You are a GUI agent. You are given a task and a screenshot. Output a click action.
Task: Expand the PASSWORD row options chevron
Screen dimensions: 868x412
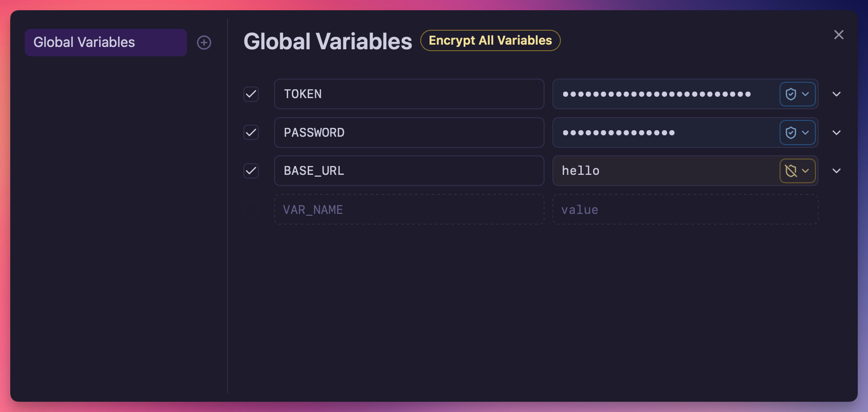click(x=836, y=133)
